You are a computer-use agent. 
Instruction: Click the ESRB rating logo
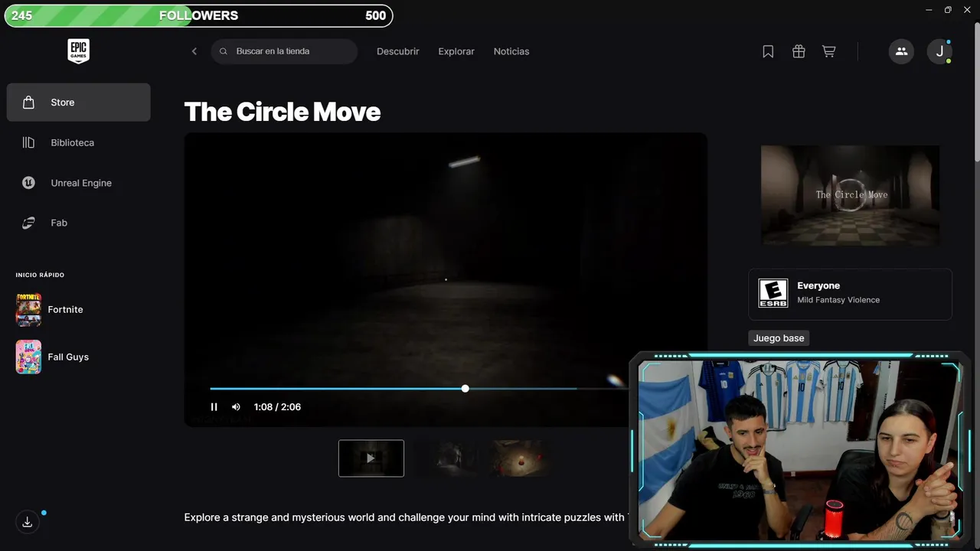[x=773, y=293]
